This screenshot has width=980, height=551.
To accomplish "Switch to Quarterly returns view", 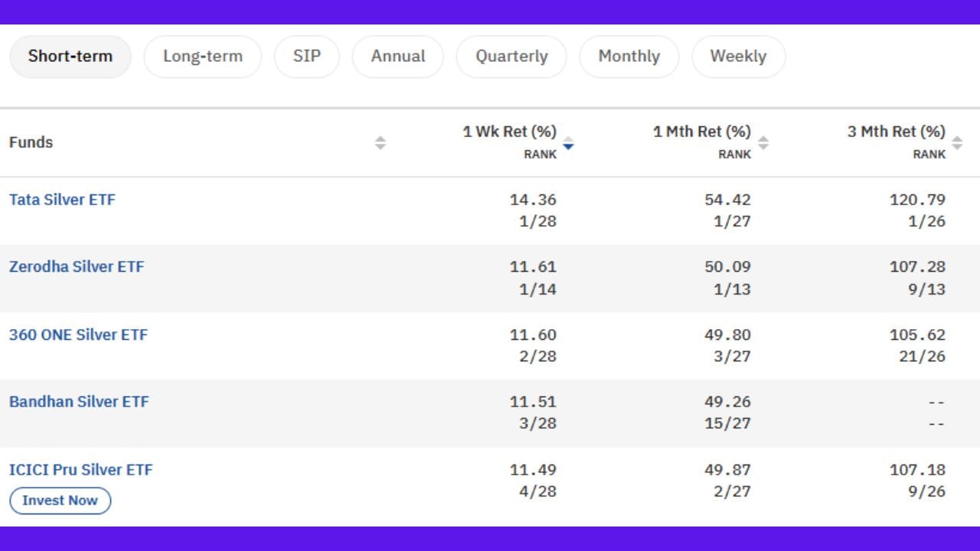I will click(x=511, y=57).
